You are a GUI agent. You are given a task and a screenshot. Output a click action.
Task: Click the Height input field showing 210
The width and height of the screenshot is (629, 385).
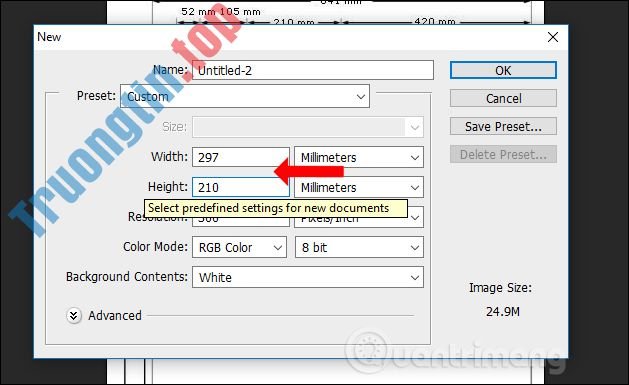coord(241,187)
